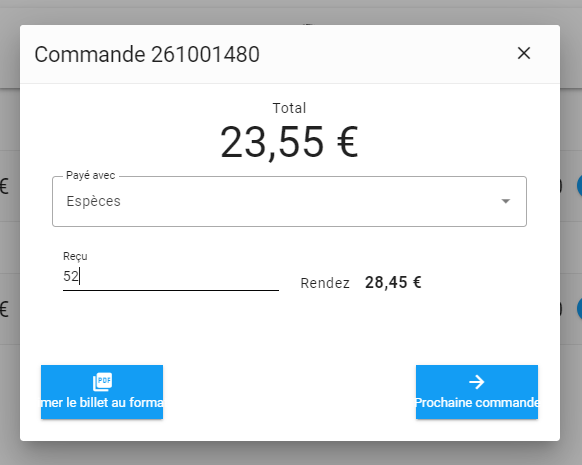The width and height of the screenshot is (582, 465).
Task: Click the billet au format PDF button text
Action: (102, 403)
